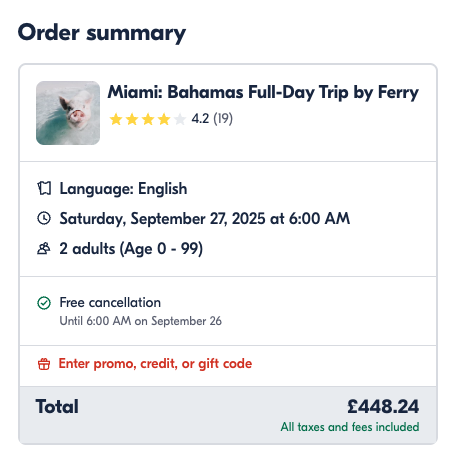Click the language flag icon

pos(44,188)
